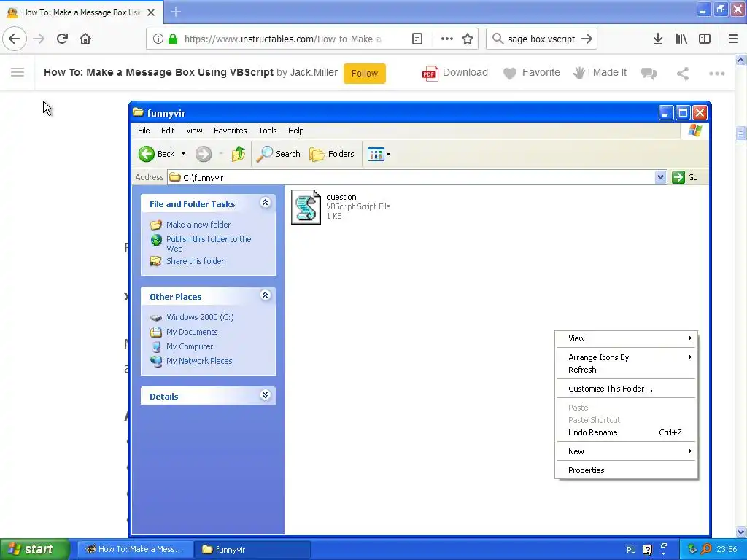Open Instructables site navigation menu

(18, 72)
